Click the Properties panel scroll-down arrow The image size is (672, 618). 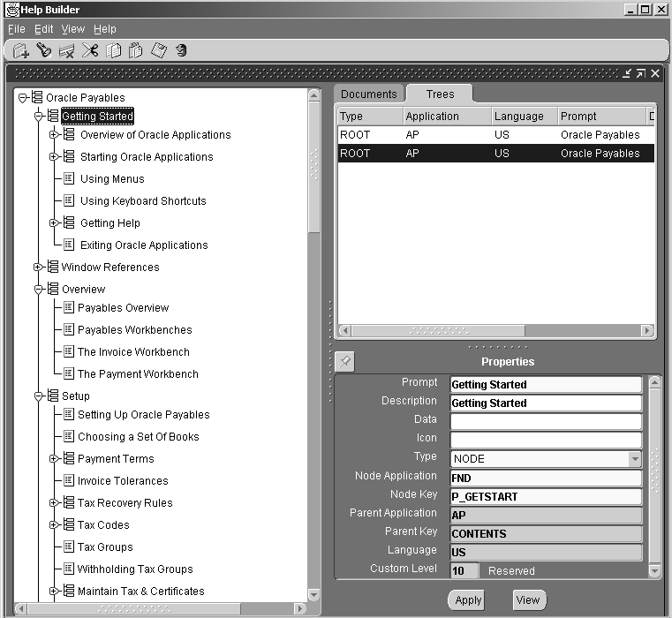655,571
